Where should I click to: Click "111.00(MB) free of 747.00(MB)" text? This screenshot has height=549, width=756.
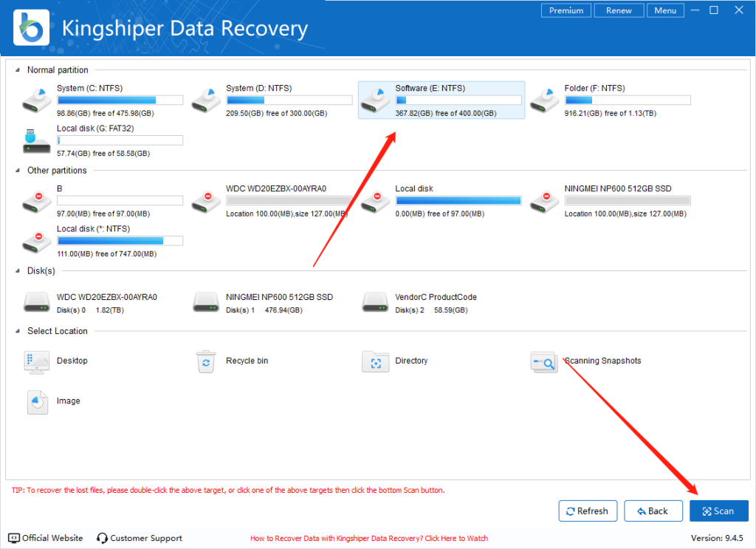106,253
